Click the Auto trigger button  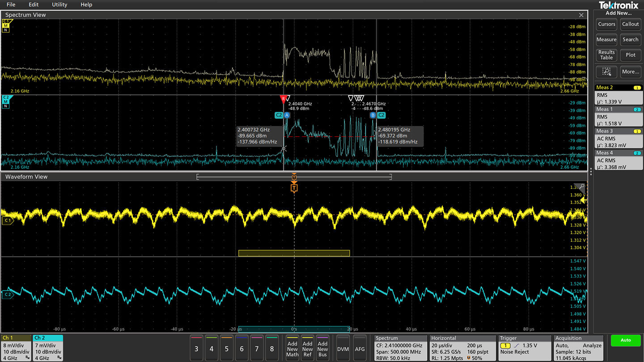pos(625,340)
